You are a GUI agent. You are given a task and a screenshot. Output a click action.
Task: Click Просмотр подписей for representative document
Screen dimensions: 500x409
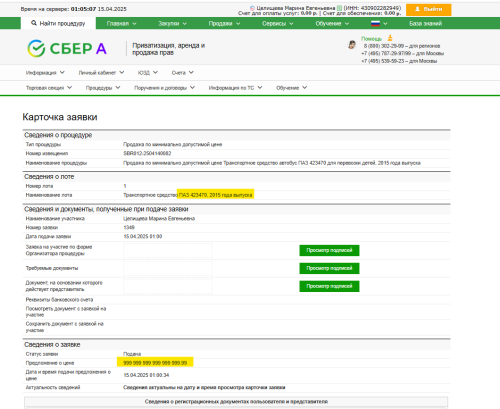(x=329, y=286)
